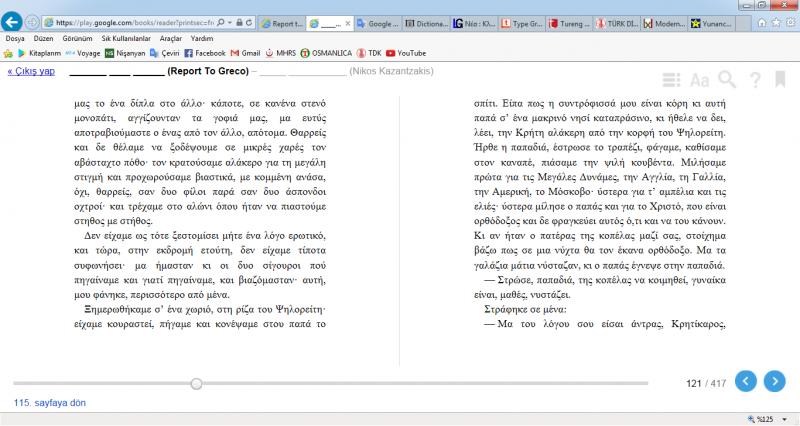Go to the browser home page icon

[x=762, y=22]
